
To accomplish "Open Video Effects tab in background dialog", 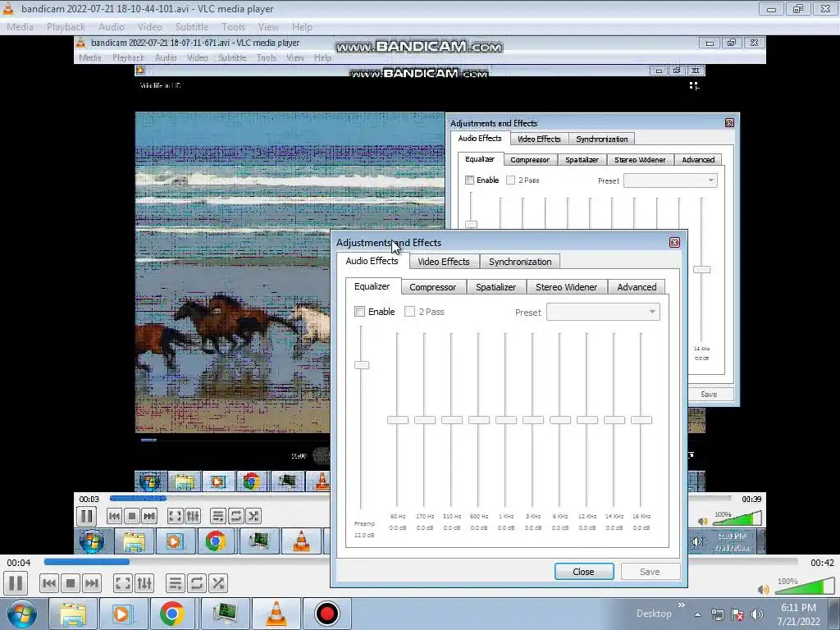I will (x=539, y=139).
